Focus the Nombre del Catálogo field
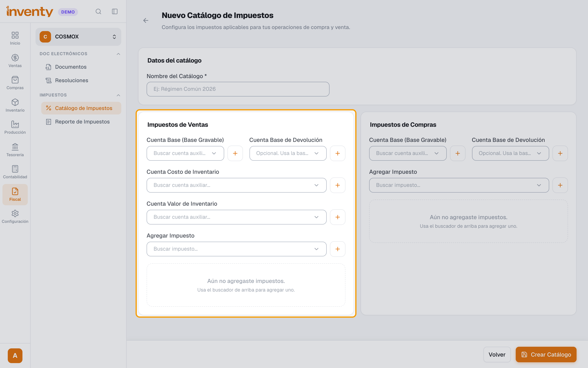588x368 pixels. 238,89
